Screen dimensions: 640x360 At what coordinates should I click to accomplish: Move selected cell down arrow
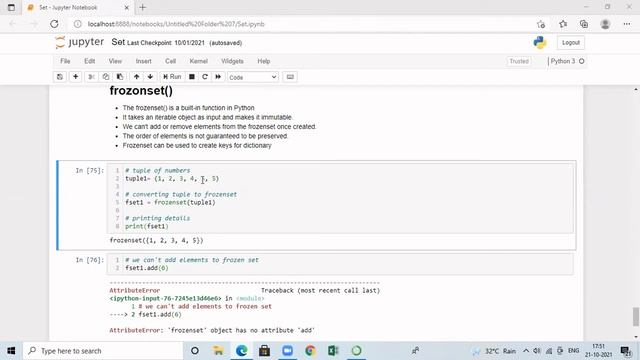click(x=150, y=77)
